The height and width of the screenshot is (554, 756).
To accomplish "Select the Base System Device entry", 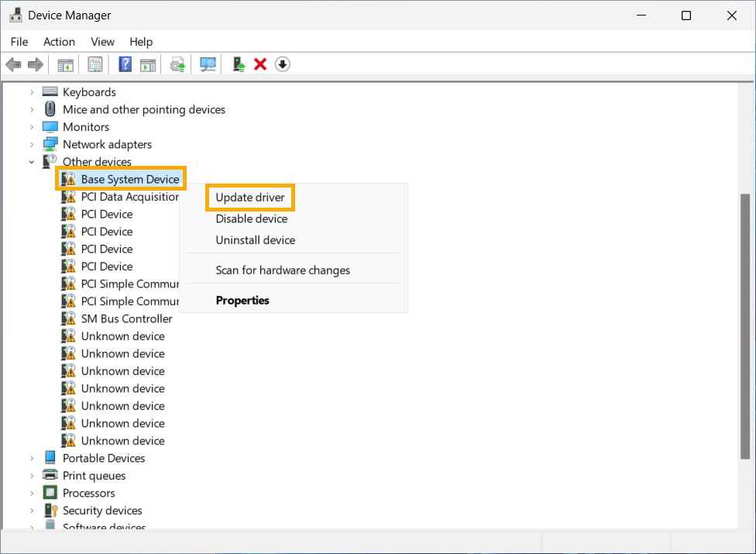I will click(x=130, y=179).
